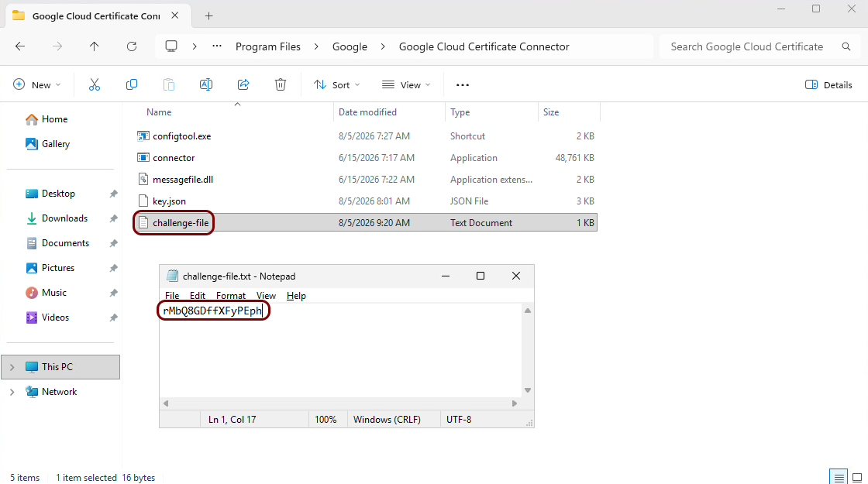
Task: Open a new File Explorer tab
Action: 208,16
